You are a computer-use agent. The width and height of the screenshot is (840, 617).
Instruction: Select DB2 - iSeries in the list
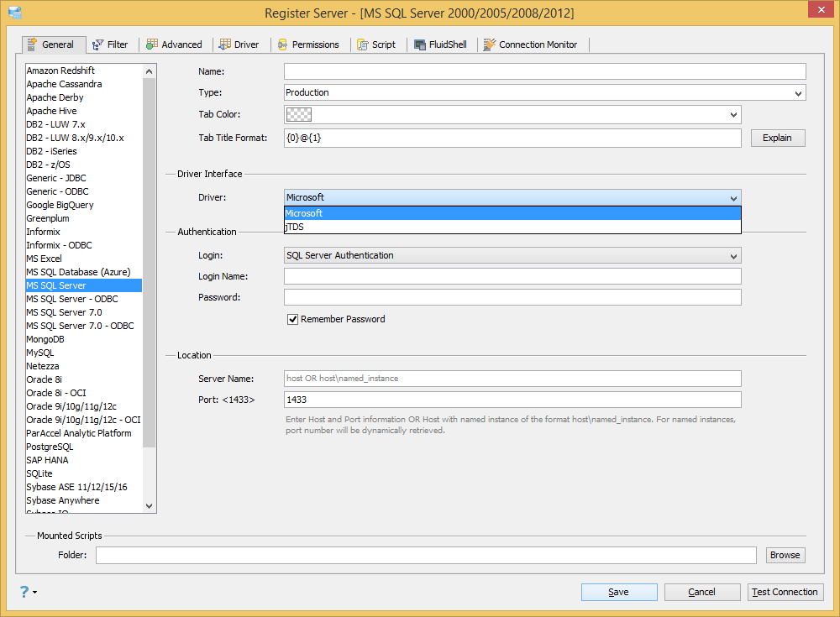click(x=84, y=151)
